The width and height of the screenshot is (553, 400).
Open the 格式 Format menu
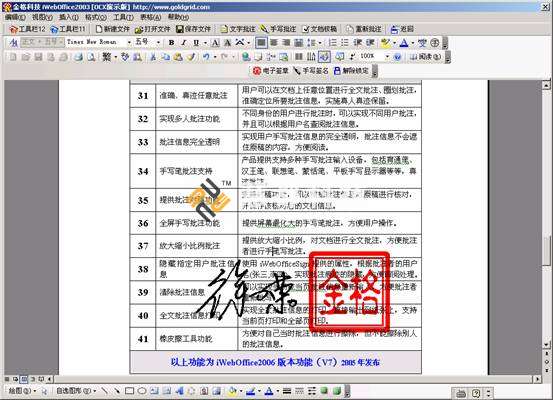point(96,17)
